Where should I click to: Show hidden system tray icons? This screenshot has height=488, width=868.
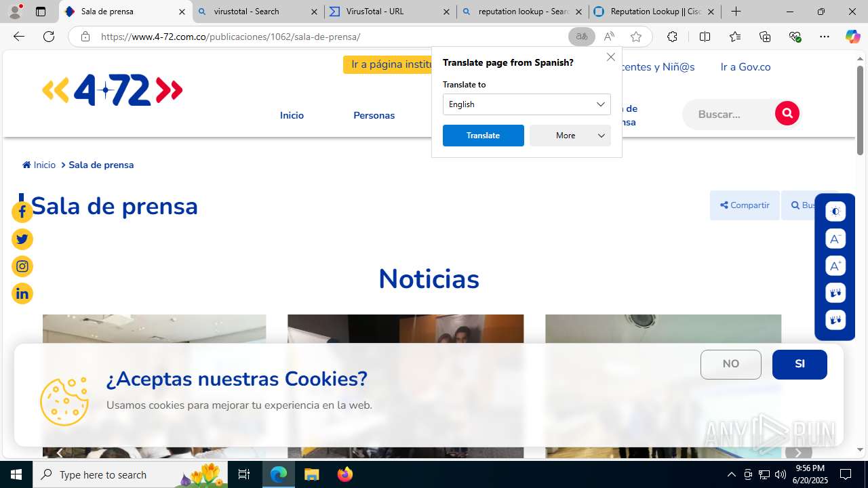tap(731, 474)
